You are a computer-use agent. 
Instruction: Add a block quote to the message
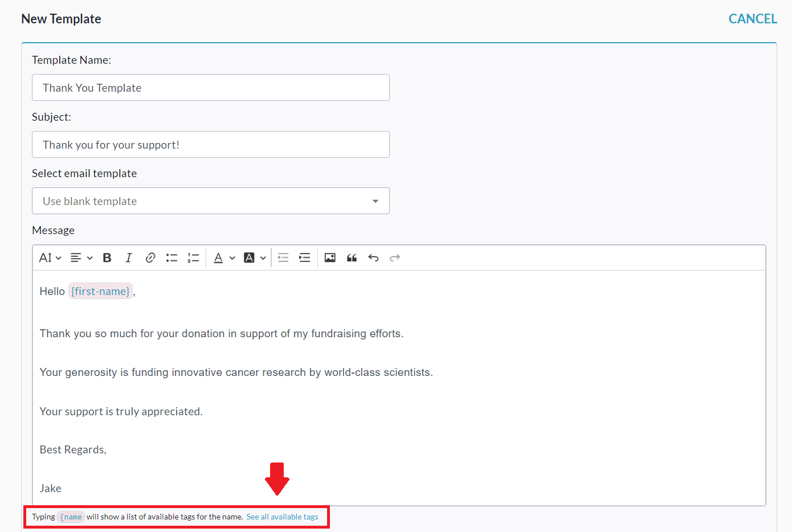pos(352,258)
